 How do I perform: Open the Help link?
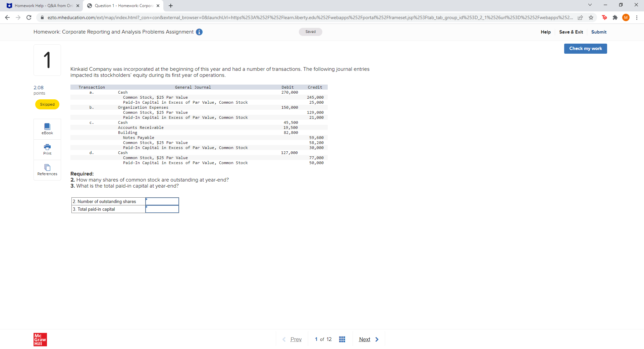(546, 32)
